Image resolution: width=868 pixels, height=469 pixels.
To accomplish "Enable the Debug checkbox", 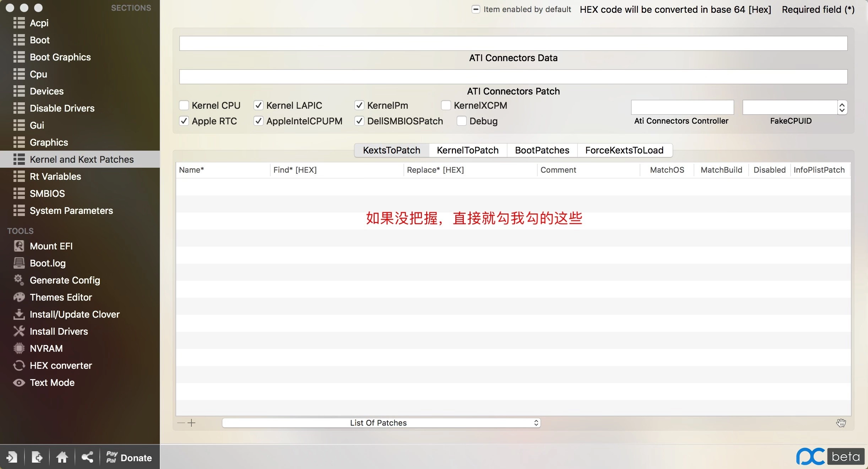I will [x=462, y=121].
